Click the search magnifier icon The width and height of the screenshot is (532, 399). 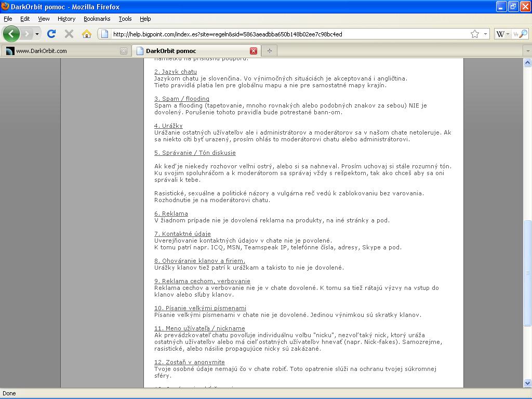(x=523, y=34)
